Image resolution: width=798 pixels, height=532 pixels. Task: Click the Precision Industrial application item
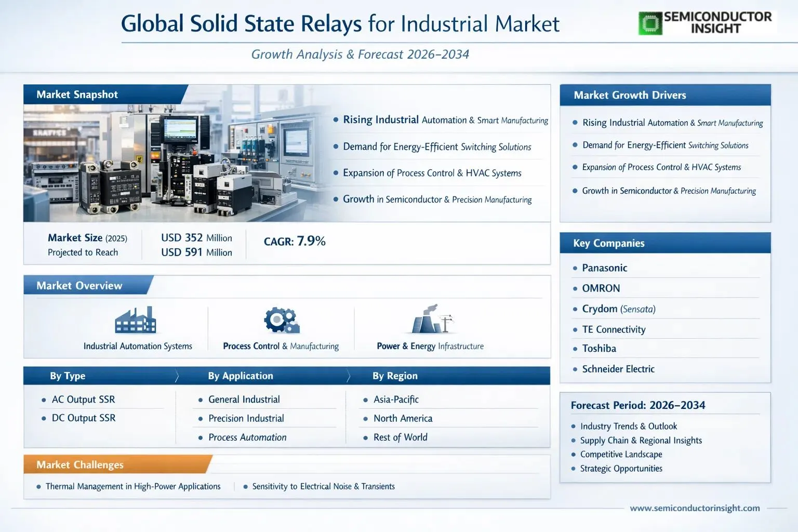point(246,418)
